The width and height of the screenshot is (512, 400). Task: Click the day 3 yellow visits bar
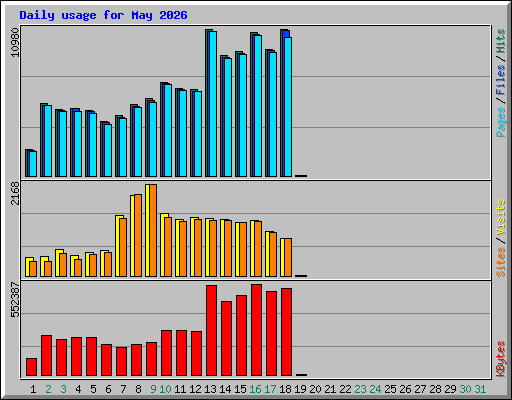[58, 263]
